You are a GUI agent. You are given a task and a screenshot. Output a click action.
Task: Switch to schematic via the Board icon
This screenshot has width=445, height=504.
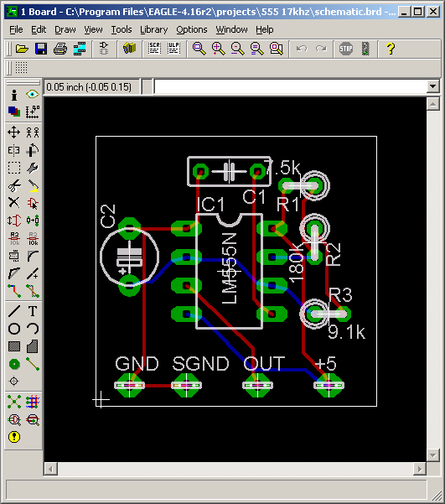(104, 49)
